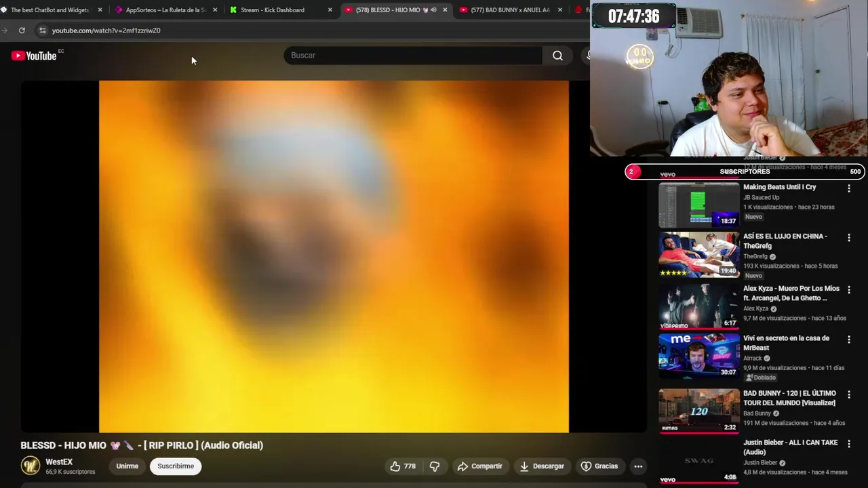The width and height of the screenshot is (868, 488).
Task: Open Justin Bieber ALL I CAN TAKE thumbnail
Action: pyautogui.click(x=699, y=460)
